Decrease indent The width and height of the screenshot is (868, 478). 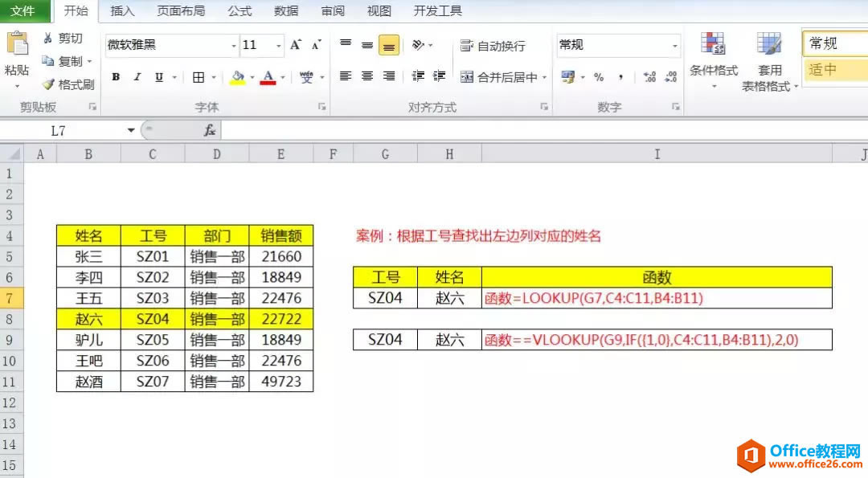418,76
